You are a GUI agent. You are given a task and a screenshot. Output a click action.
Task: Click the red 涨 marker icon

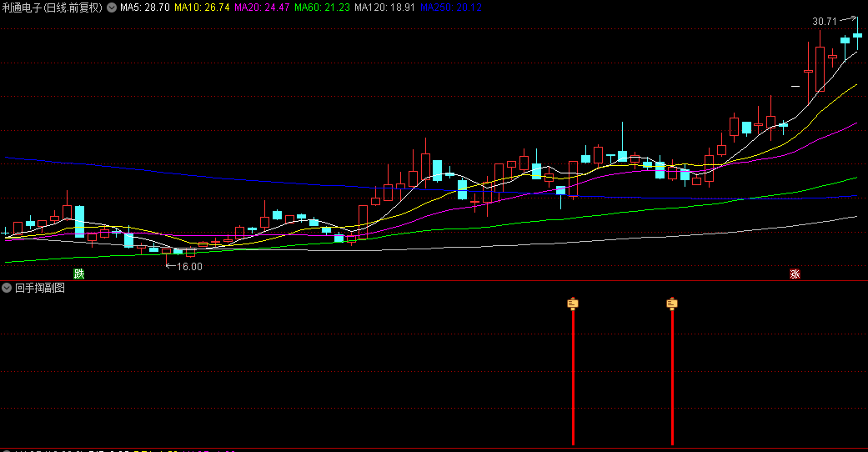795,274
